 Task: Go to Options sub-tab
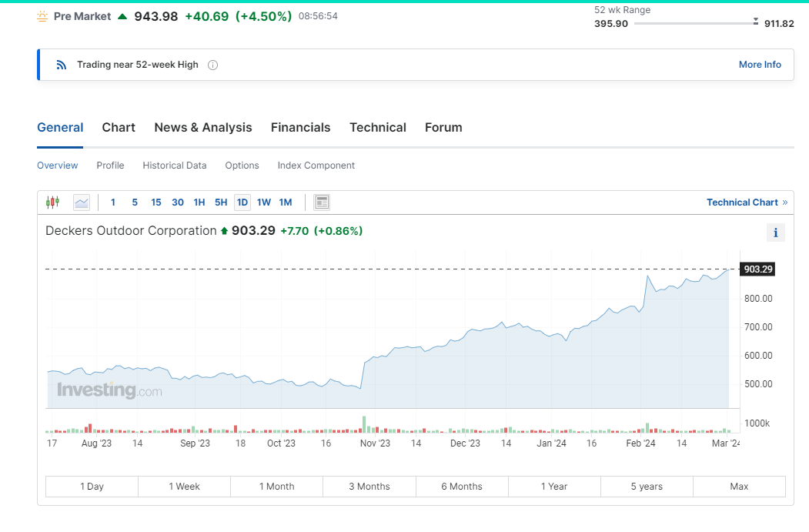[x=242, y=166]
